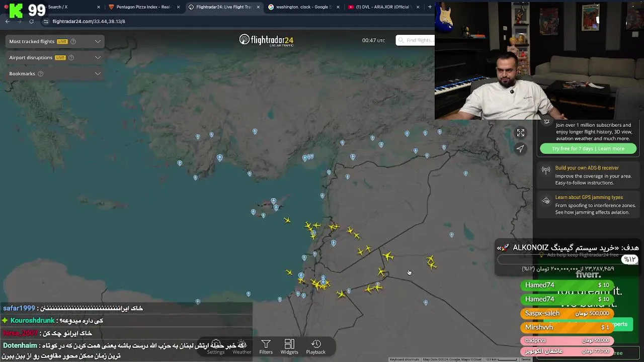
Task: Click help icon beside Airport disruptions
Action: pyautogui.click(x=71, y=57)
